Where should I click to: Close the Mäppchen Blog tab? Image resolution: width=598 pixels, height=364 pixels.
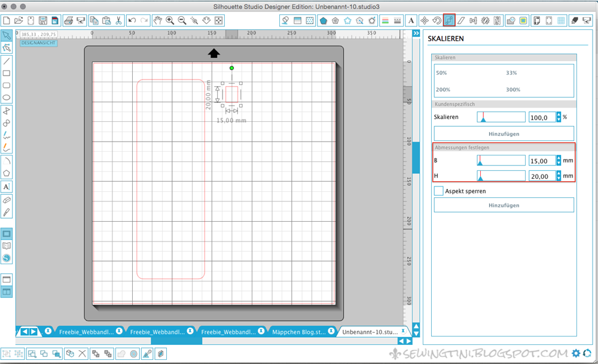(x=331, y=331)
